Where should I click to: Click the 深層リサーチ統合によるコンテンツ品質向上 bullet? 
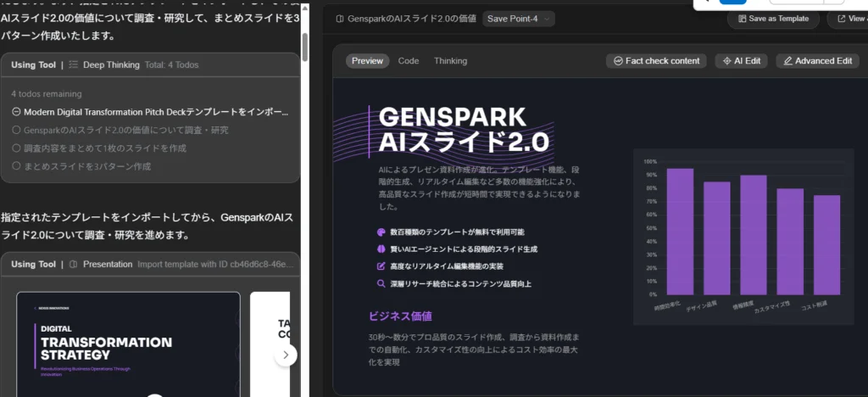[x=460, y=283]
